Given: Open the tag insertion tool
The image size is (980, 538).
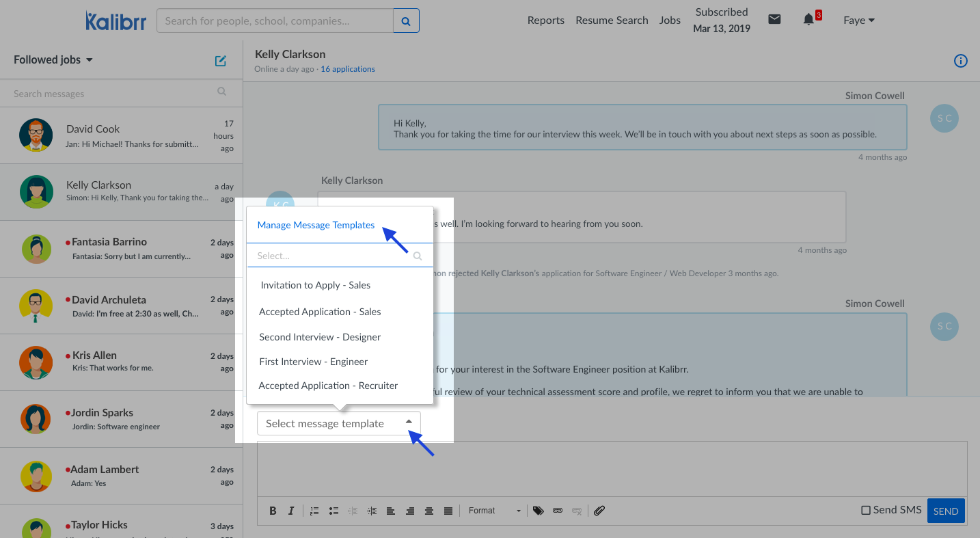Looking at the screenshot, I should click(x=538, y=510).
